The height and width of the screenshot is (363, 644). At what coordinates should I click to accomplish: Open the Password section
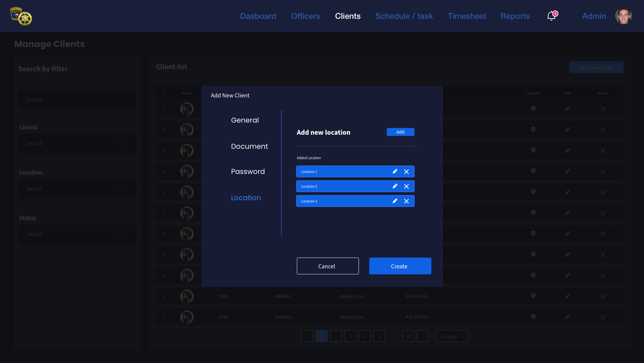point(248,172)
